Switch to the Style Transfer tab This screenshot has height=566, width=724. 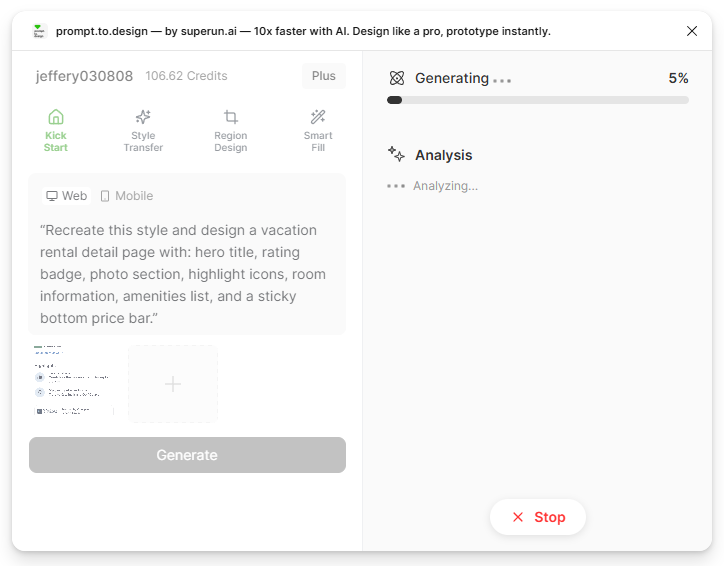(x=143, y=131)
